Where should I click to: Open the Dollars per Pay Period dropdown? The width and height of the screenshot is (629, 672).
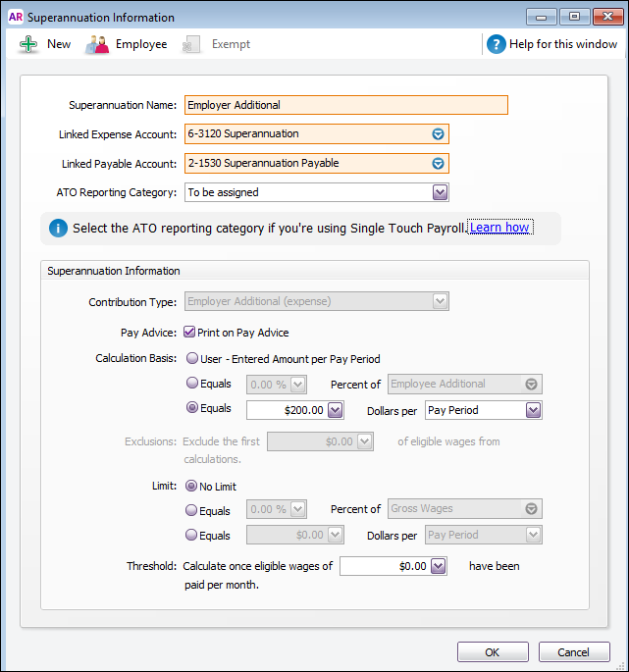[533, 410]
